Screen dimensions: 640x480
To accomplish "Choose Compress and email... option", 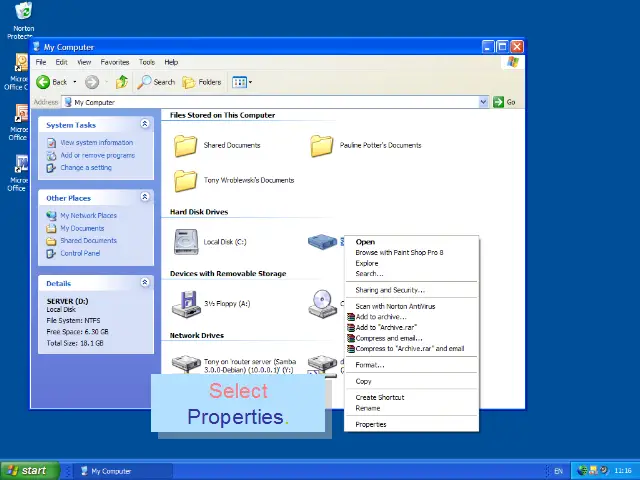I will [x=411, y=338].
